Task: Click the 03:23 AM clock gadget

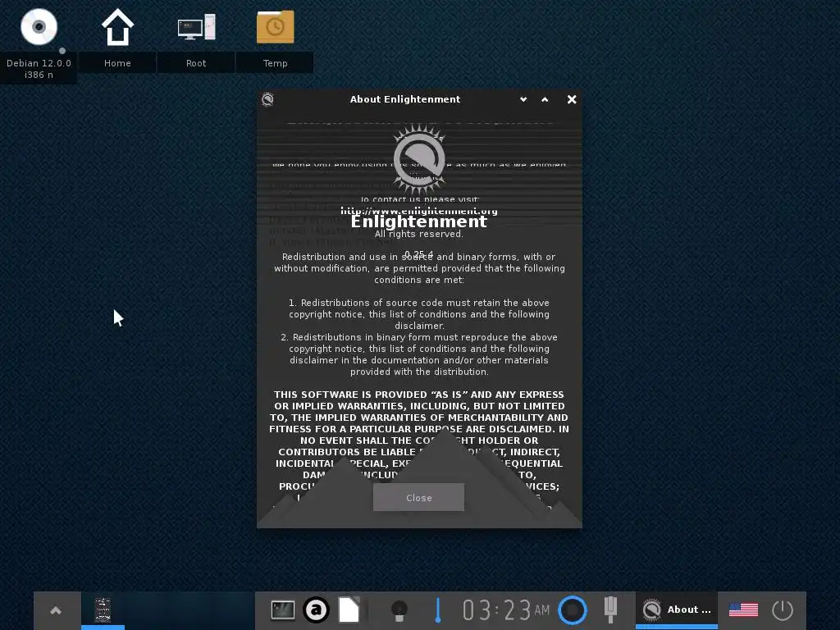Action: coord(505,610)
